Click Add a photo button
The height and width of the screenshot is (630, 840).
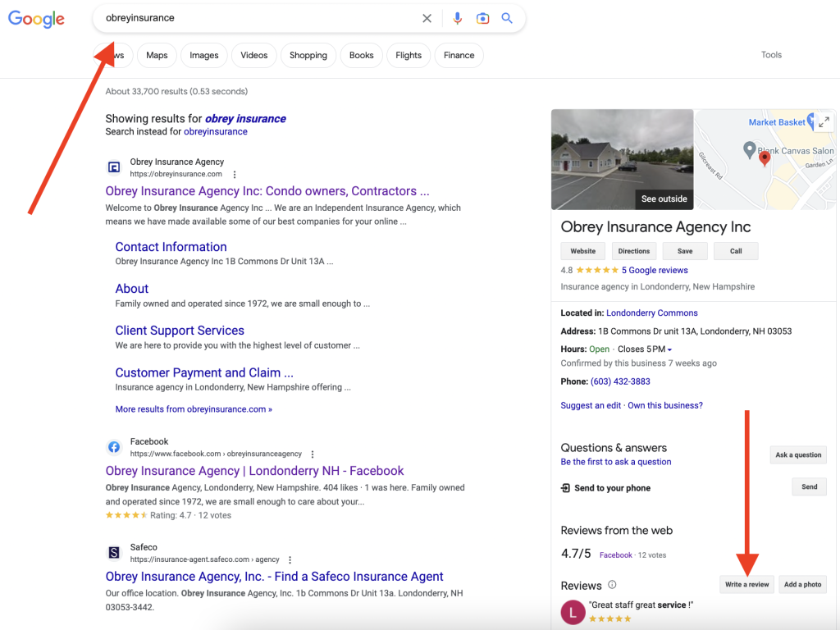(802, 584)
